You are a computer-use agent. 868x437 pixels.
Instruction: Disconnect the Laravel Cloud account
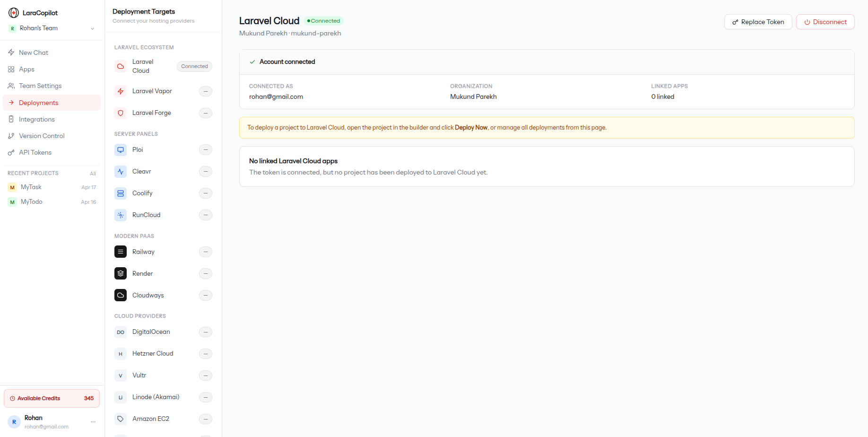click(x=825, y=22)
